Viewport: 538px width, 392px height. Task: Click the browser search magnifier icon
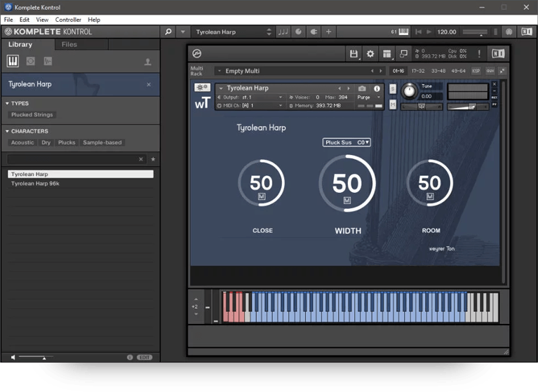(168, 32)
